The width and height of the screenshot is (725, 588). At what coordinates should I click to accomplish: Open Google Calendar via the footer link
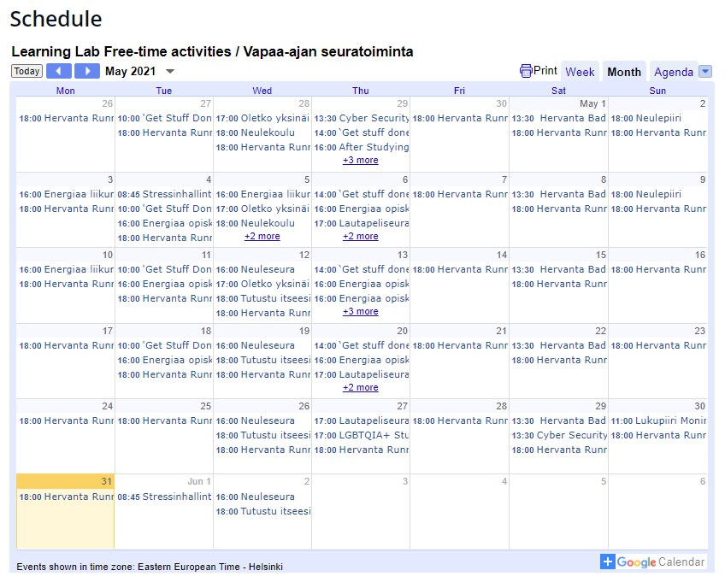663,562
